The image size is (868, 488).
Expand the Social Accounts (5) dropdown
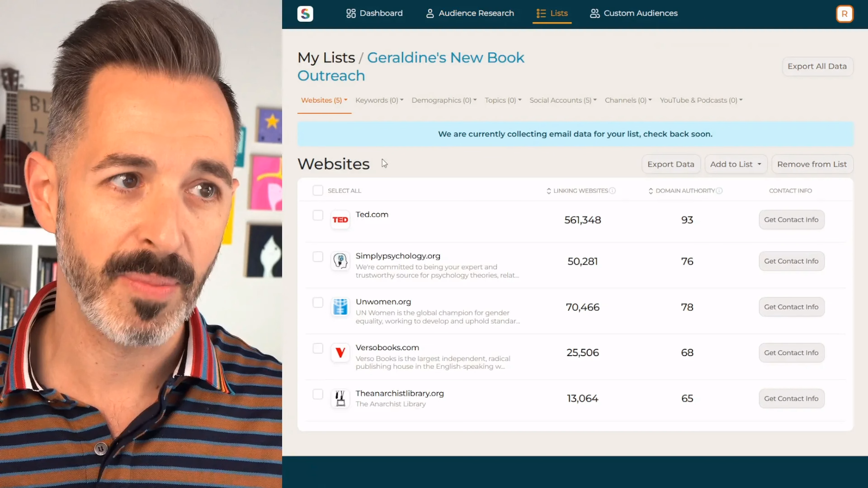click(563, 100)
